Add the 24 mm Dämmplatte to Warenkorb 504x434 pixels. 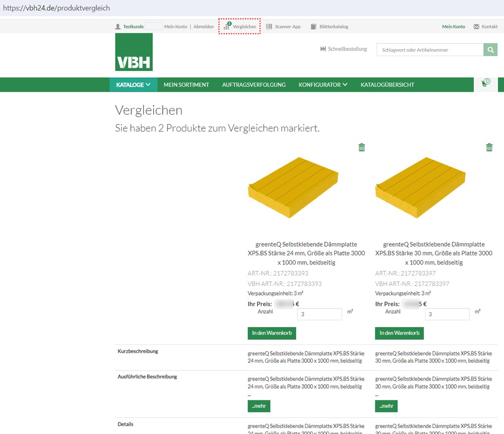(272, 333)
